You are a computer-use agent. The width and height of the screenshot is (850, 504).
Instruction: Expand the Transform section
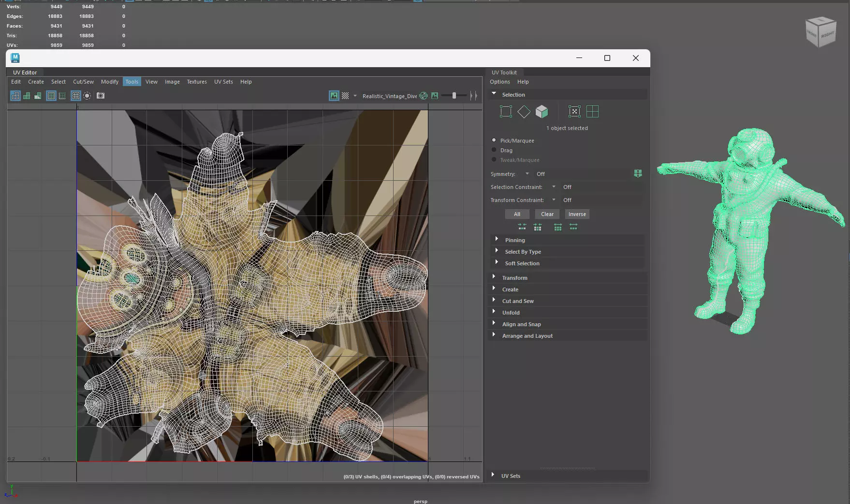[494, 277]
